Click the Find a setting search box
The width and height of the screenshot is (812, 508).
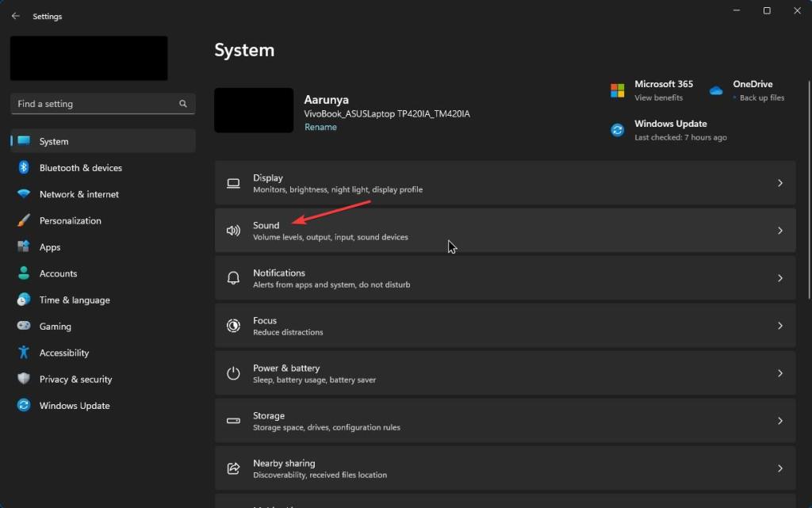coord(103,104)
